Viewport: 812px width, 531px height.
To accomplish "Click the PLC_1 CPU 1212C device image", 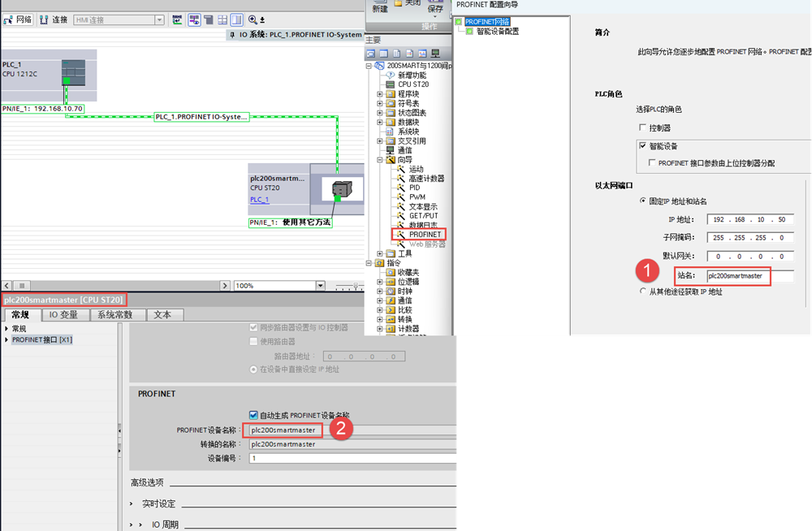I will click(x=74, y=72).
